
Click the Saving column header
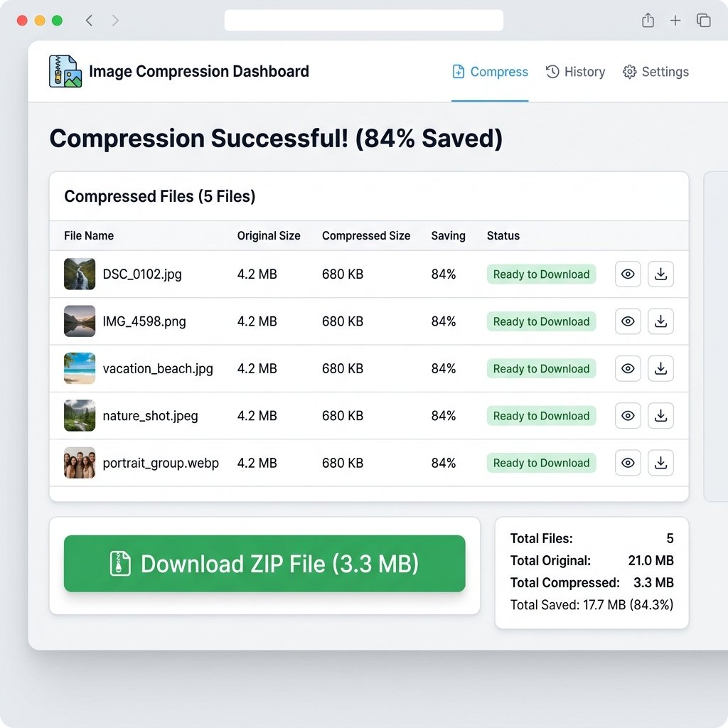[x=448, y=236]
